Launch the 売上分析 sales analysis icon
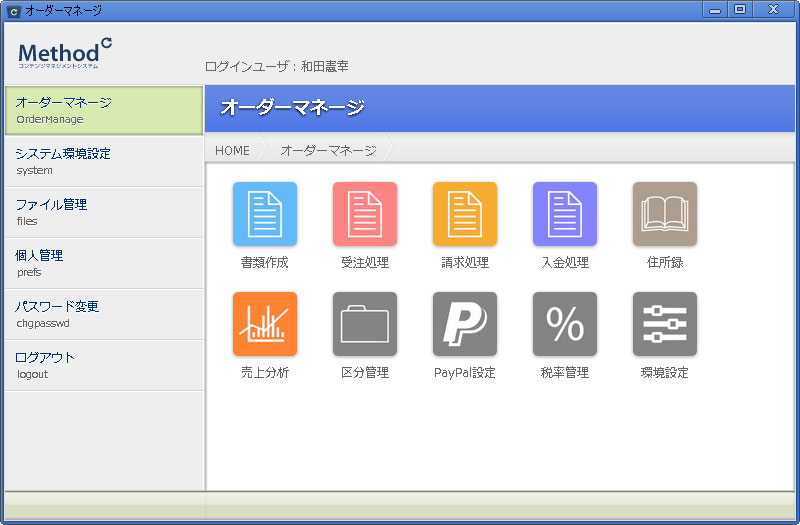800x525 pixels. (264, 324)
